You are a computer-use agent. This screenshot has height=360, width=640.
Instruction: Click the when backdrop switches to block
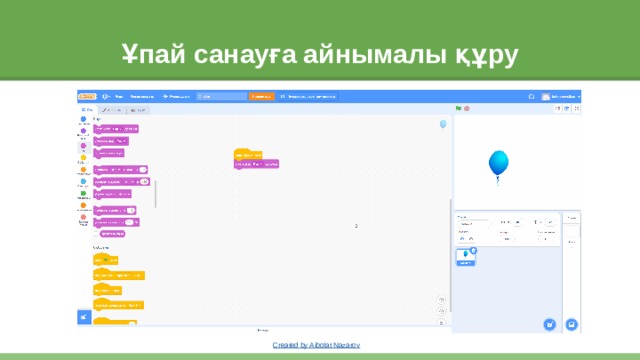118,305
